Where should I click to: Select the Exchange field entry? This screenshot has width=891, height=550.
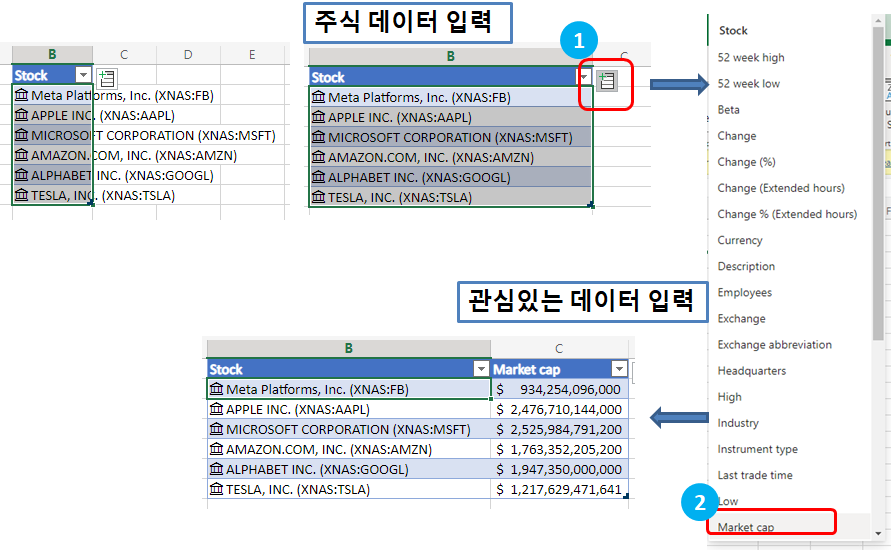tap(741, 319)
